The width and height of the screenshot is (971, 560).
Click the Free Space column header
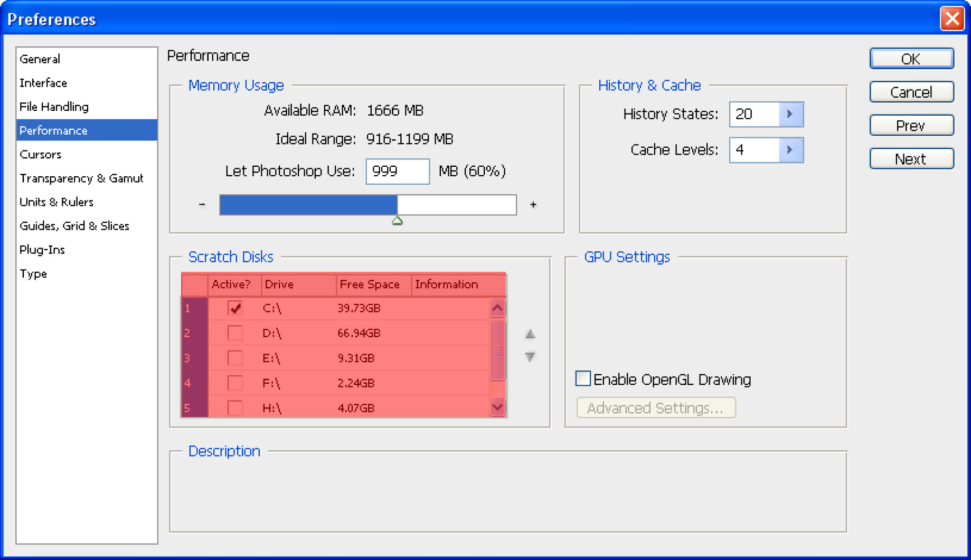(374, 284)
